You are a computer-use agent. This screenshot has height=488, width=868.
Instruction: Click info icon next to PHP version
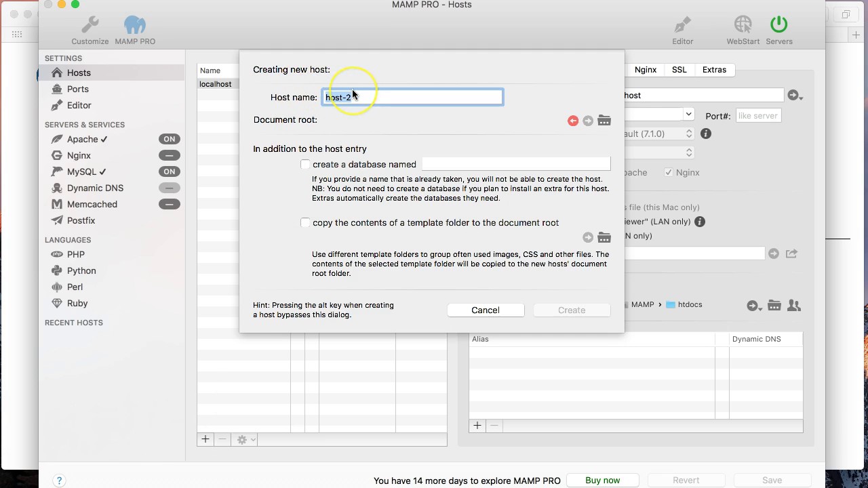click(x=706, y=134)
